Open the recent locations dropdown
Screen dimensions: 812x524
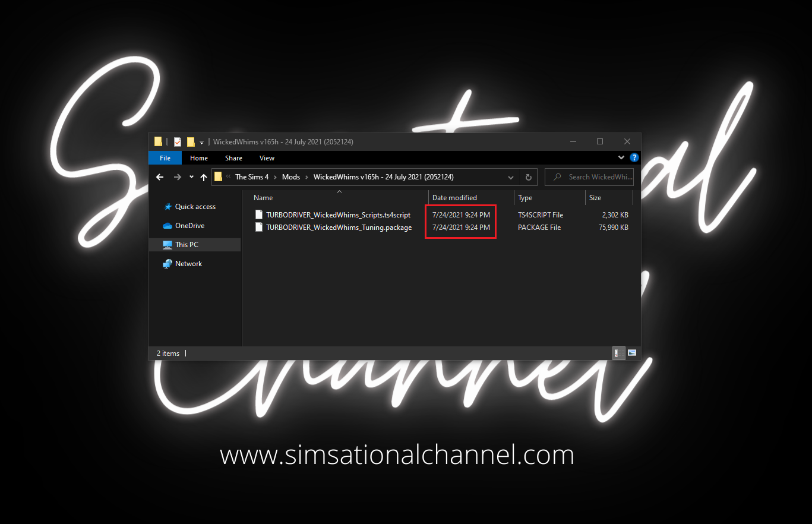pos(191,177)
